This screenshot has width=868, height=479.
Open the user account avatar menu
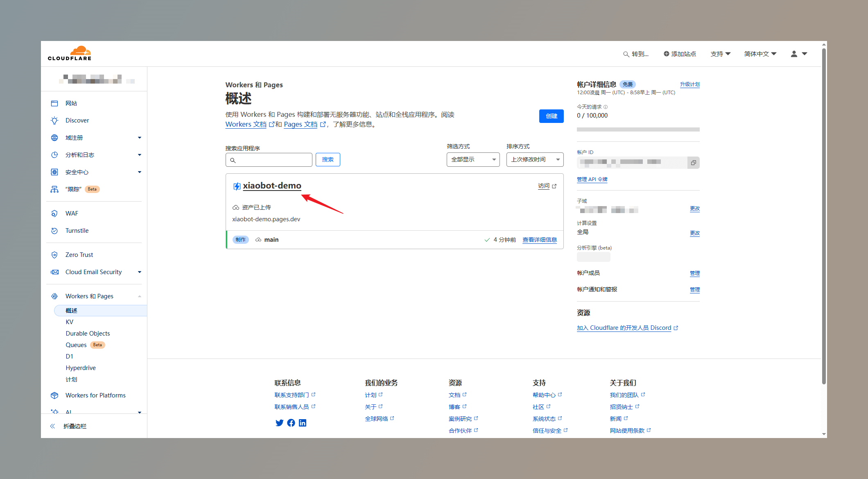point(798,54)
